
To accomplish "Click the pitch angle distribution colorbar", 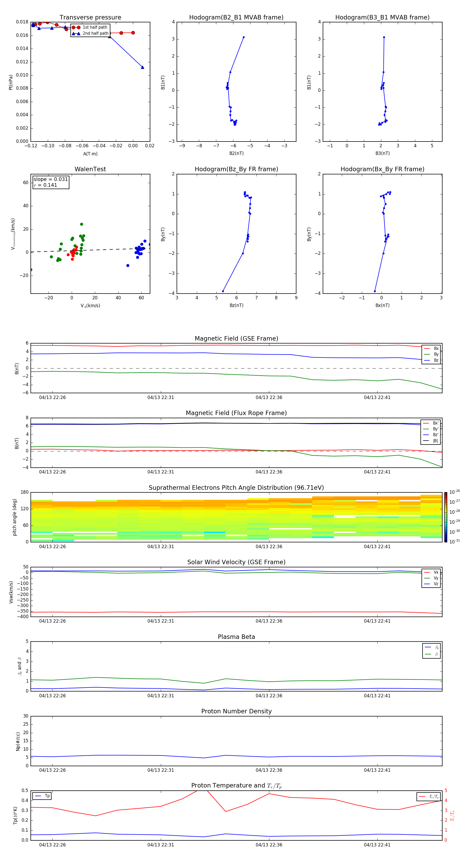I will coord(445,517).
